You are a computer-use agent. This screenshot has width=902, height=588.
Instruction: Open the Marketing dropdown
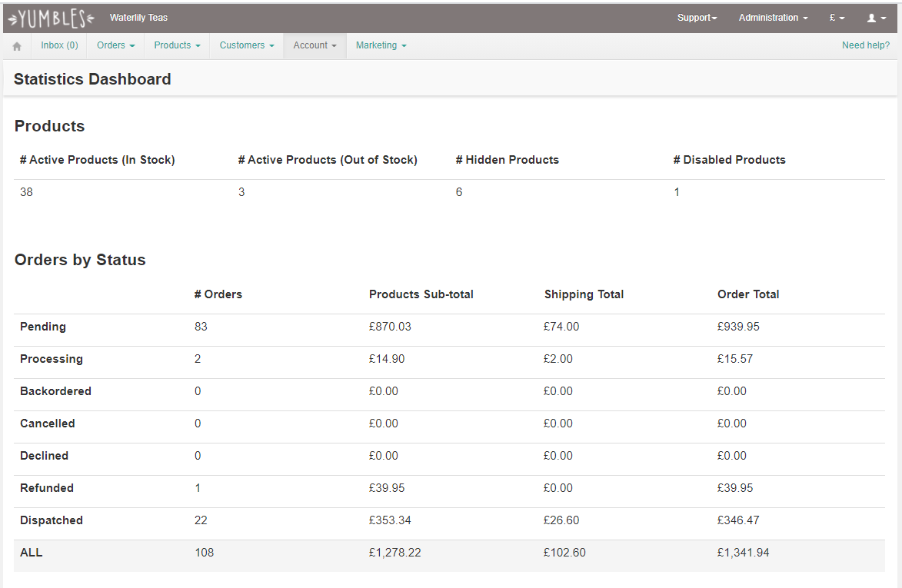click(380, 45)
